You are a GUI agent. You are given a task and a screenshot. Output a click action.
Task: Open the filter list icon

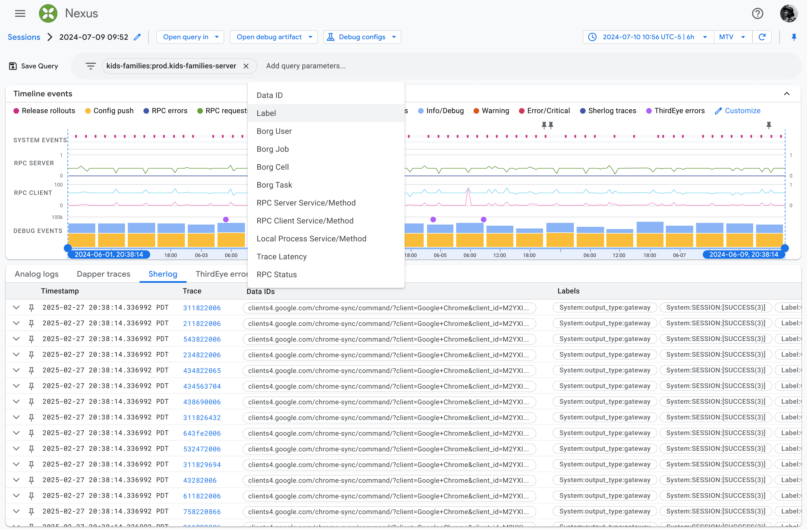pyautogui.click(x=91, y=66)
